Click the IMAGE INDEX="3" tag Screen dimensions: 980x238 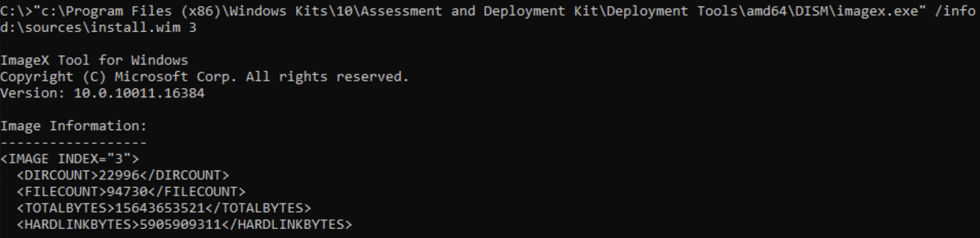[70, 158]
